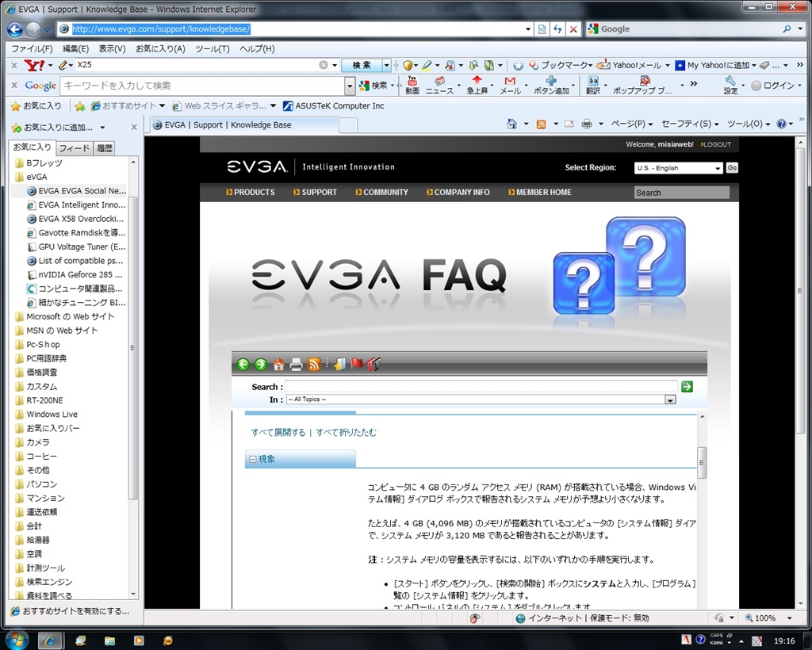Open YouTube 動画 button in Google toolbar

[x=412, y=86]
